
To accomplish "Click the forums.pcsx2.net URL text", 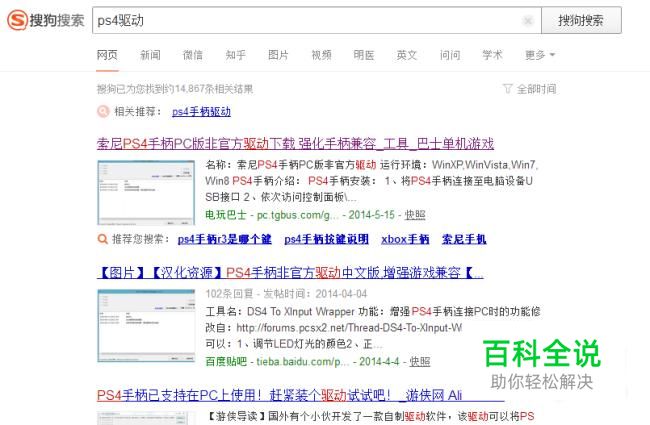I will coord(349,328).
